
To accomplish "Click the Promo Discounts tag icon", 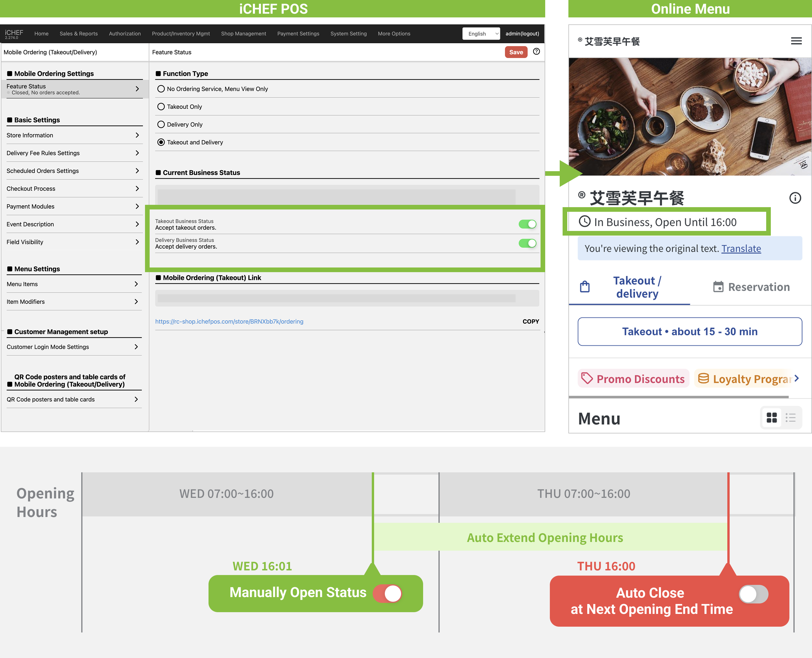I will pos(587,378).
